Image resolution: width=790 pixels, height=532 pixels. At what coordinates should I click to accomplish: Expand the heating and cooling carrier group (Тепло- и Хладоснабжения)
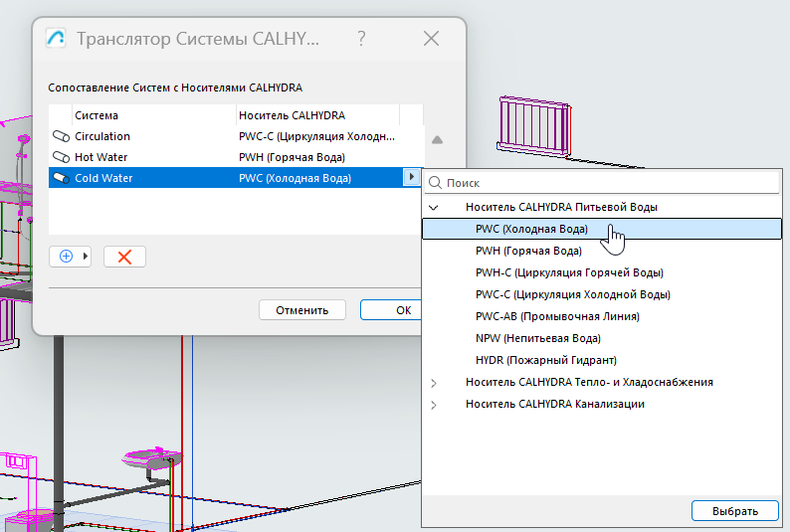coord(433,383)
